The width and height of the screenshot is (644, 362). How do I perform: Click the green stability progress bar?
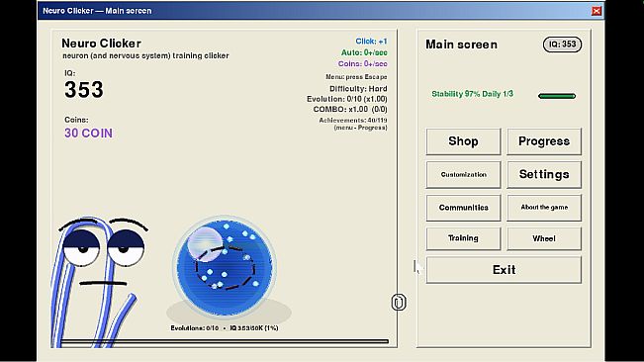[x=557, y=96]
